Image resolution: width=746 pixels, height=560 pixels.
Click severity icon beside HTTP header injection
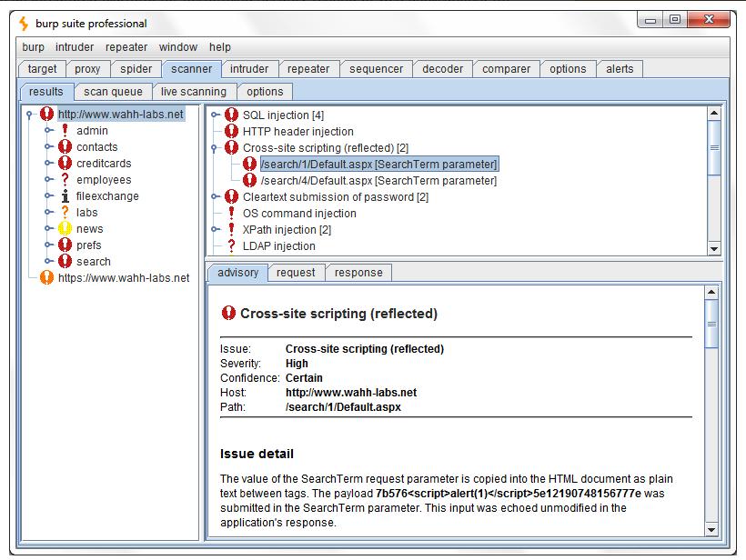click(231, 131)
